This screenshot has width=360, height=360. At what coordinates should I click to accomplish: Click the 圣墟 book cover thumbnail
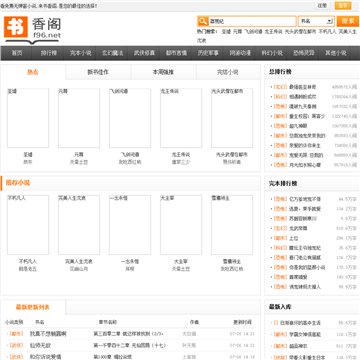(x=28, y=118)
